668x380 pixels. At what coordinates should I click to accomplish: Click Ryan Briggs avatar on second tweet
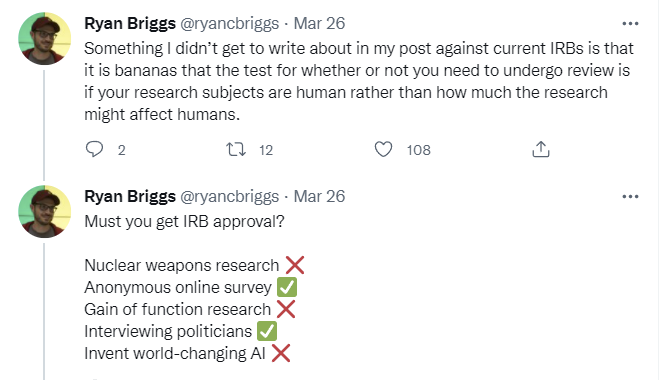[45, 211]
